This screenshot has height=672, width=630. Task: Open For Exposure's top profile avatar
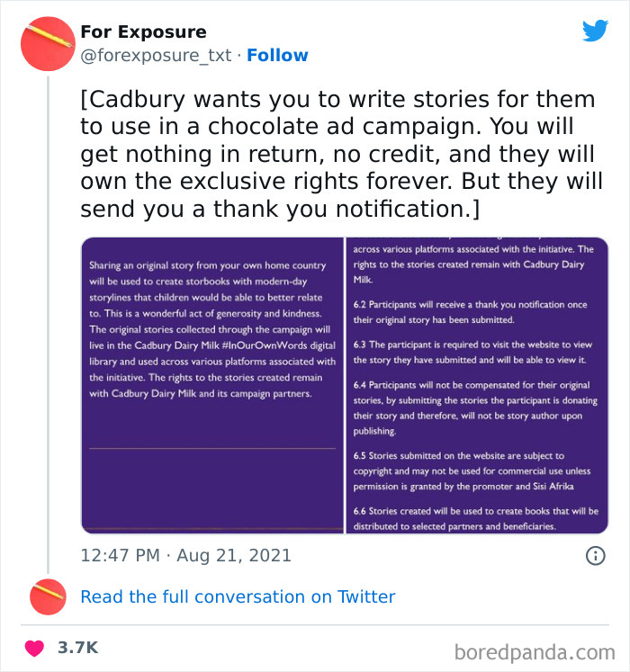point(48,44)
